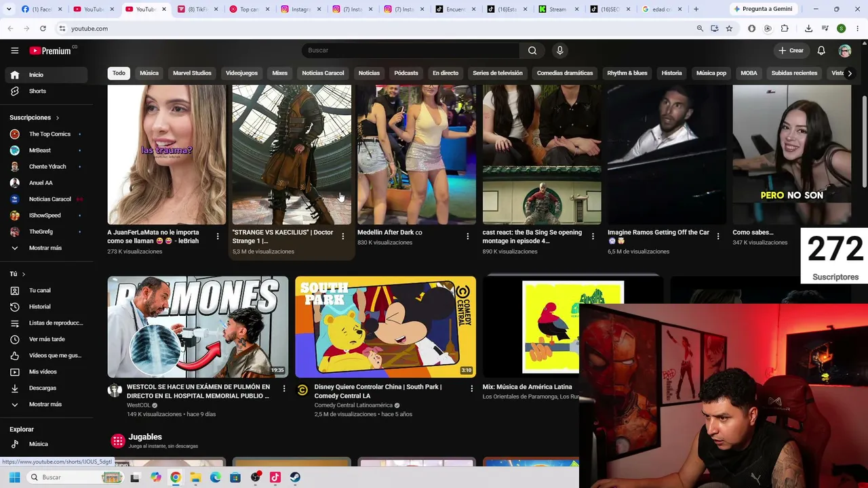Image resolution: width=868 pixels, height=488 pixels.
Task: Open Comedy Central Latinoamérica channel link
Action: coord(353,405)
